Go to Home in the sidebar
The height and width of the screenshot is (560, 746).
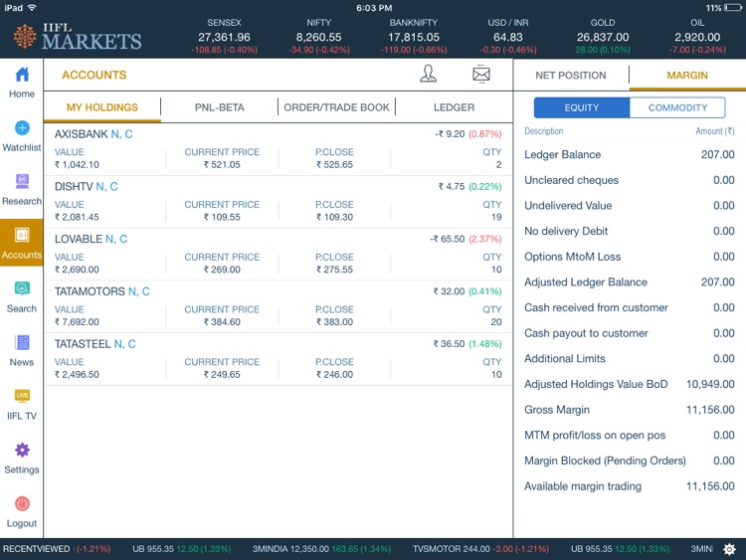[22, 83]
